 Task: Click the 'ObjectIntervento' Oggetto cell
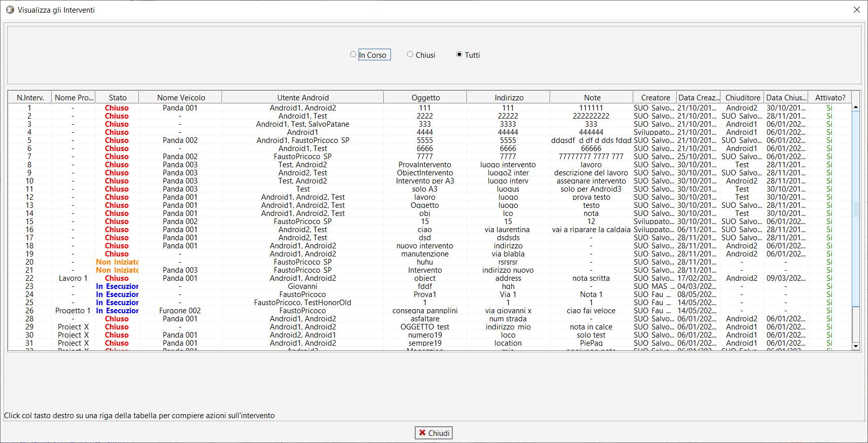point(425,173)
